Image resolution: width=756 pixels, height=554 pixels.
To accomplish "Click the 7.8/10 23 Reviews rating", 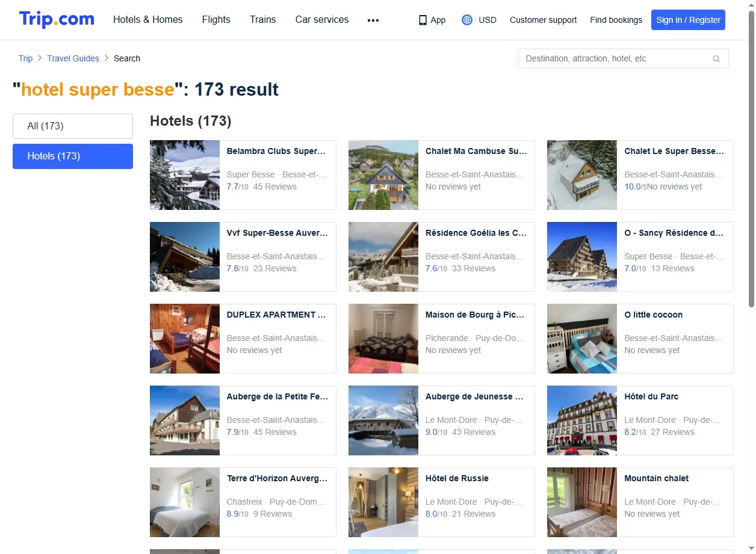I will coord(261,269).
